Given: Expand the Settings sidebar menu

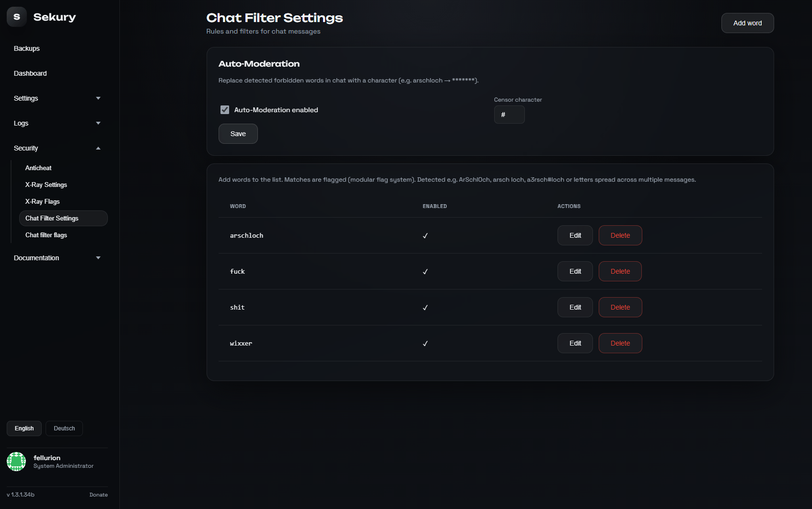Looking at the screenshot, I should point(57,98).
